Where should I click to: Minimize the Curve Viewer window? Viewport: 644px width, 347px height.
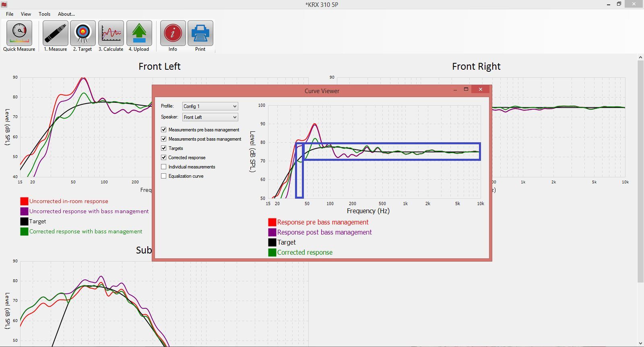(x=455, y=89)
